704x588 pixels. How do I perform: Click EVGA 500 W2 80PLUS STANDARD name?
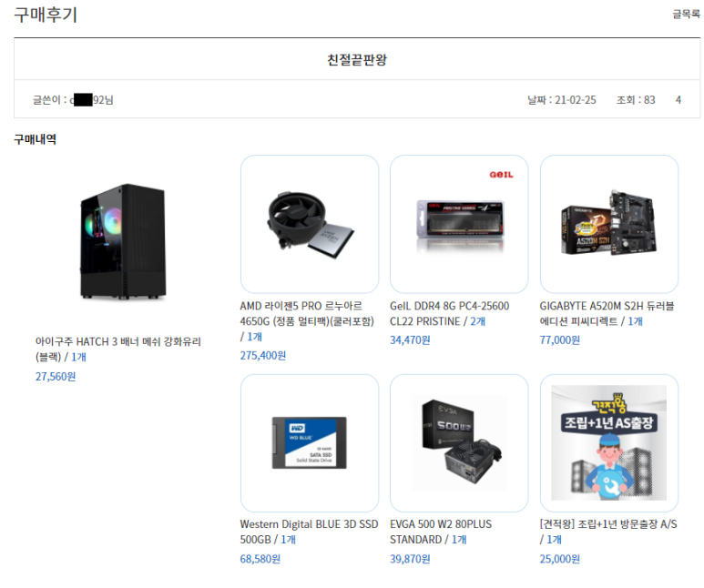coord(441,532)
